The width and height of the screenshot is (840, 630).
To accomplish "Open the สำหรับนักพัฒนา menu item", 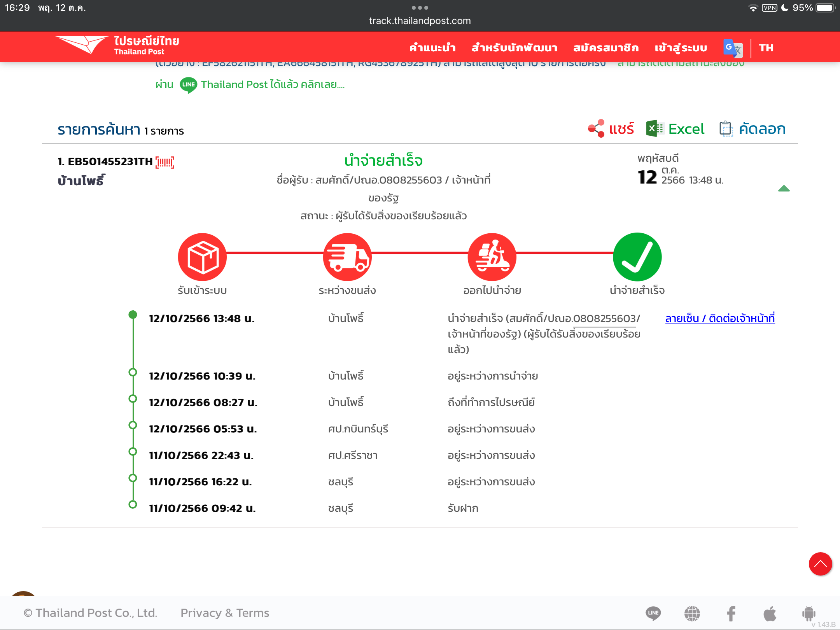I will [514, 48].
